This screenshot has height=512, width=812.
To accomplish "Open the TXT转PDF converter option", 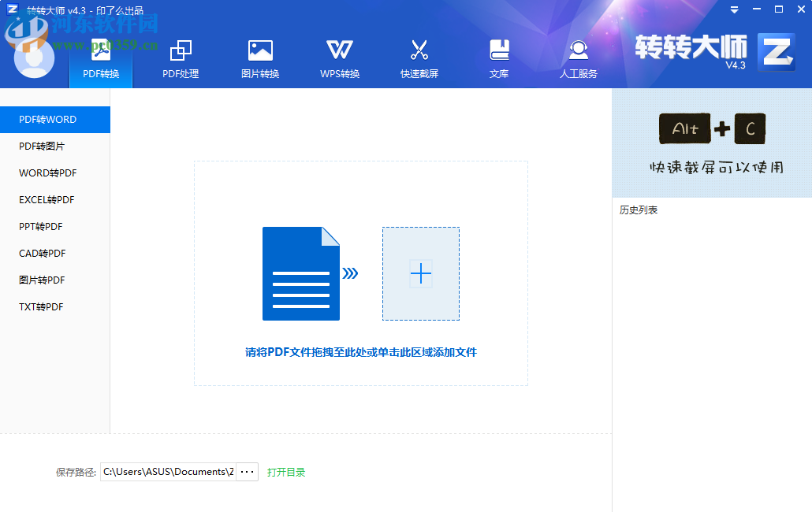I will pos(42,306).
